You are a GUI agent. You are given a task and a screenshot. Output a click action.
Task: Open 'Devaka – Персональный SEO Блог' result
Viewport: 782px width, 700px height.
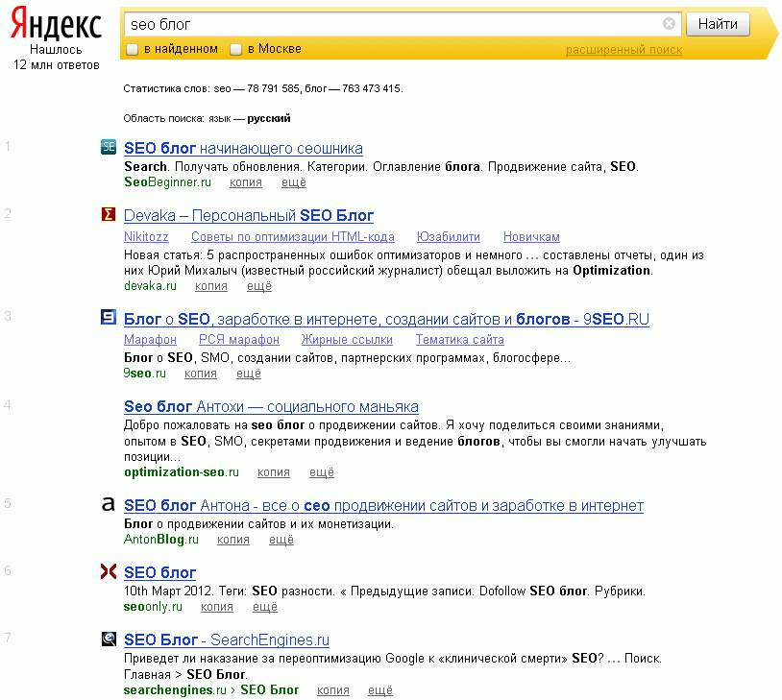(249, 216)
